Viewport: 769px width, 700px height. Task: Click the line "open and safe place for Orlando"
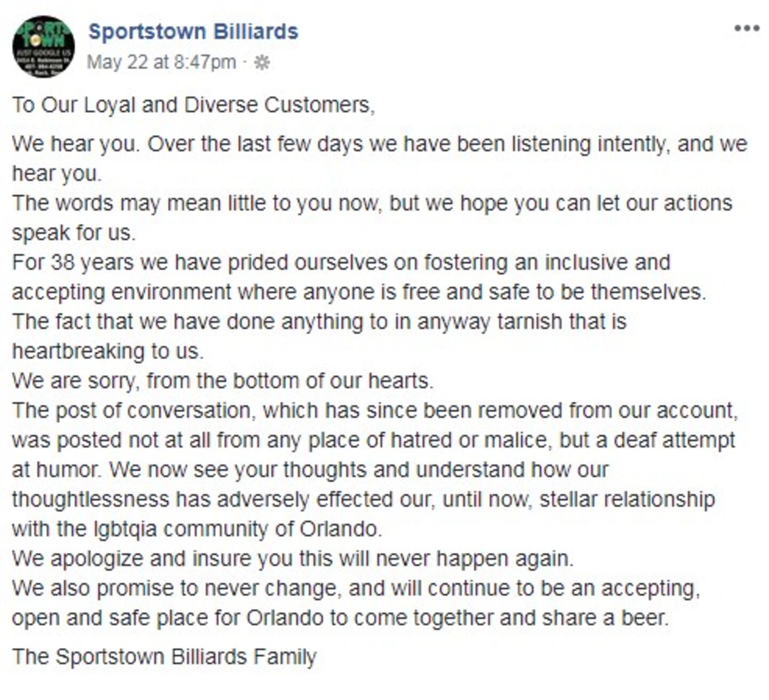340,618
